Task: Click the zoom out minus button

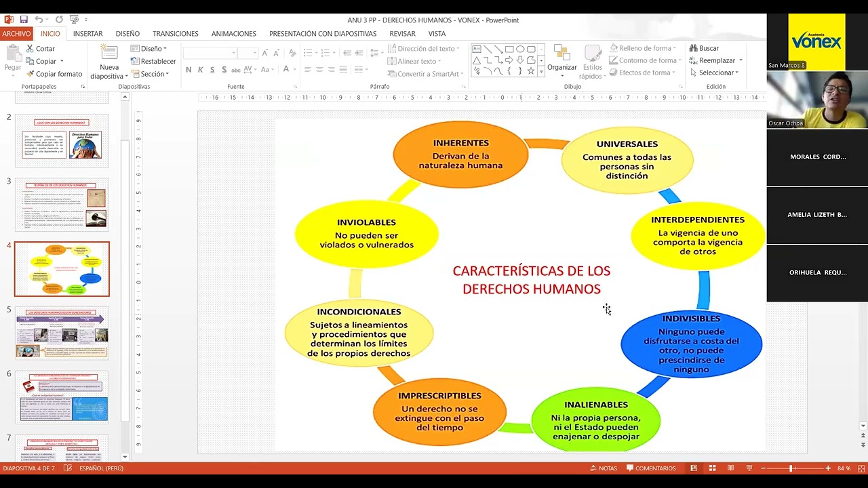Action: click(764, 468)
